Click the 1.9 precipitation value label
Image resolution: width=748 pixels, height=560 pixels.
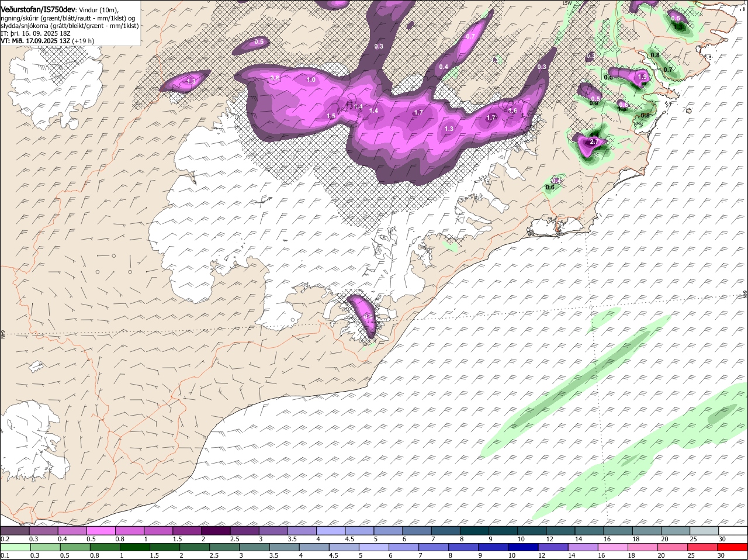[642, 77]
